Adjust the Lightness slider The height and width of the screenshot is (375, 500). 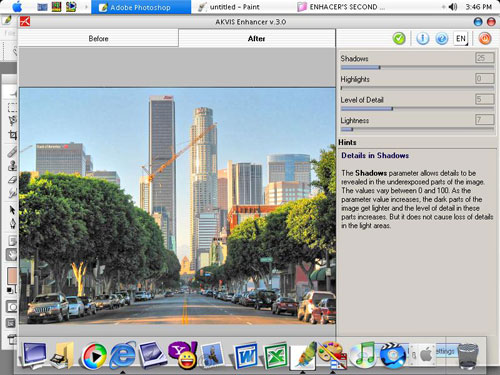[x=417, y=129]
